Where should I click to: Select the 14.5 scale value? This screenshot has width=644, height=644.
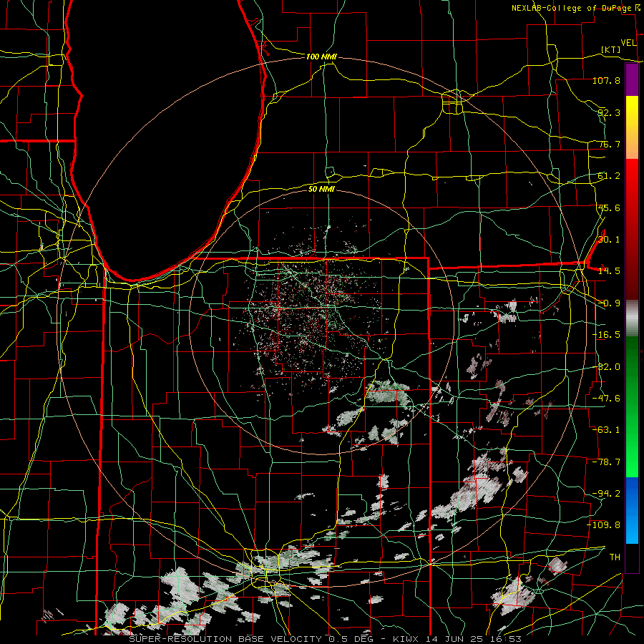(x=609, y=271)
